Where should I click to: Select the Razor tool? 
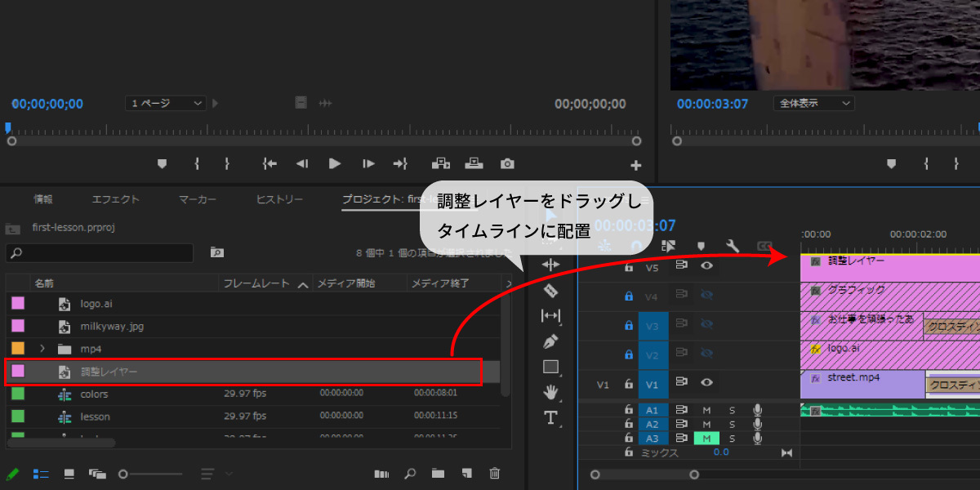coord(551,290)
